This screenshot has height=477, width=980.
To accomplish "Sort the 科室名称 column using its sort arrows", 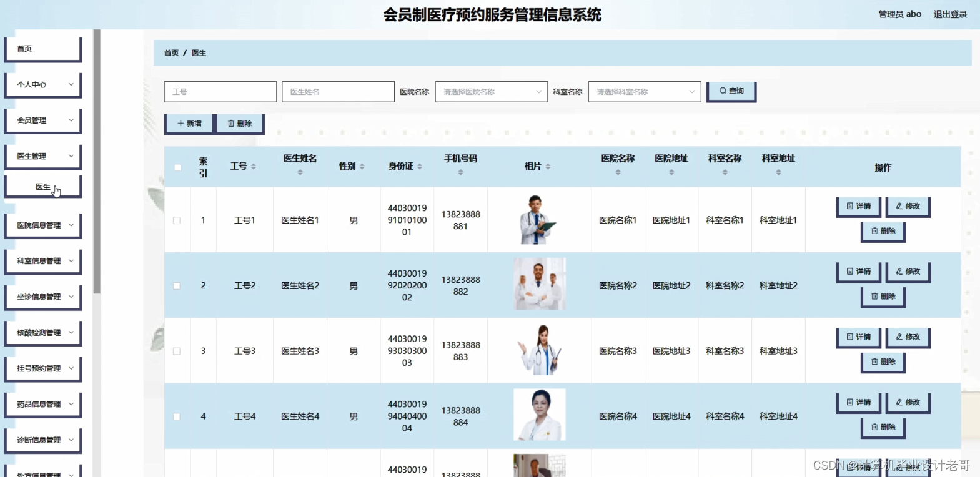I will tap(725, 172).
